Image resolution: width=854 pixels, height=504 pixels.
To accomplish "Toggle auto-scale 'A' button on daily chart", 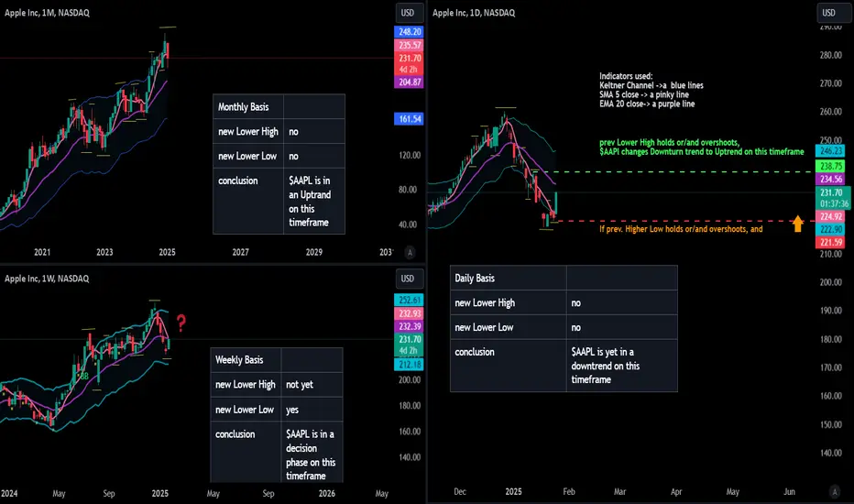I will 835,491.
